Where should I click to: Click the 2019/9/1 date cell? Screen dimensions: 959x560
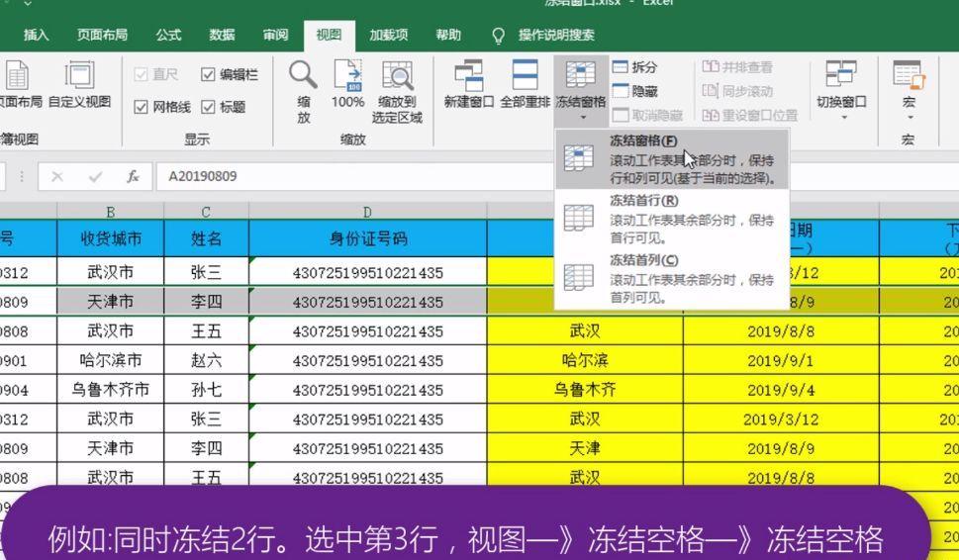[781, 360]
